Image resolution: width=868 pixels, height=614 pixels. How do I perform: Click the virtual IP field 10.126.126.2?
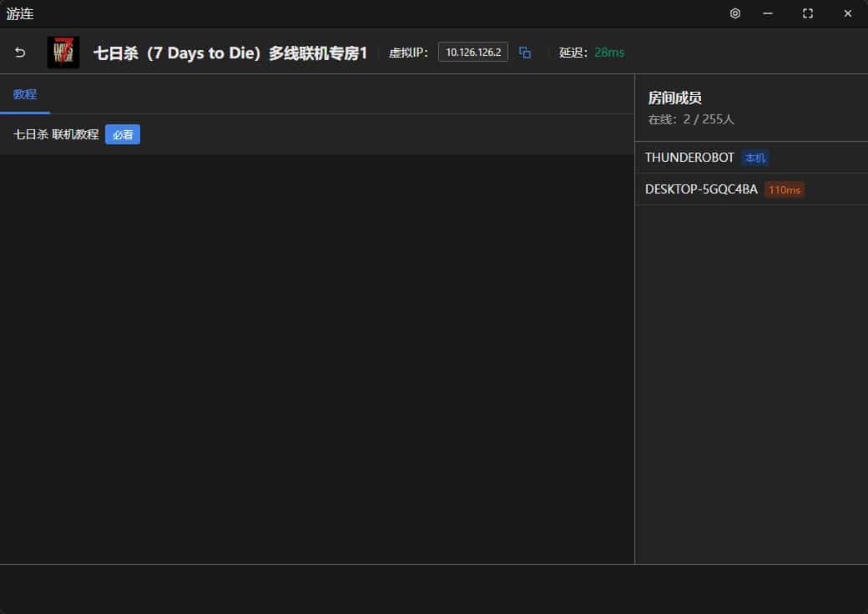point(473,52)
